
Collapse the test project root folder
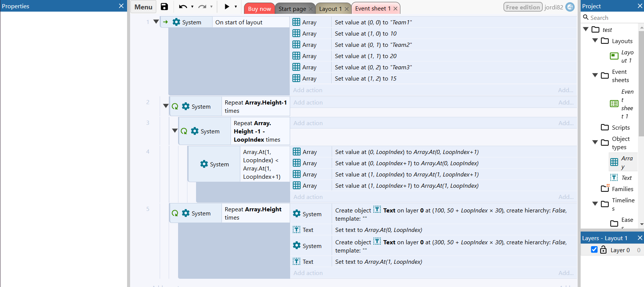586,29
